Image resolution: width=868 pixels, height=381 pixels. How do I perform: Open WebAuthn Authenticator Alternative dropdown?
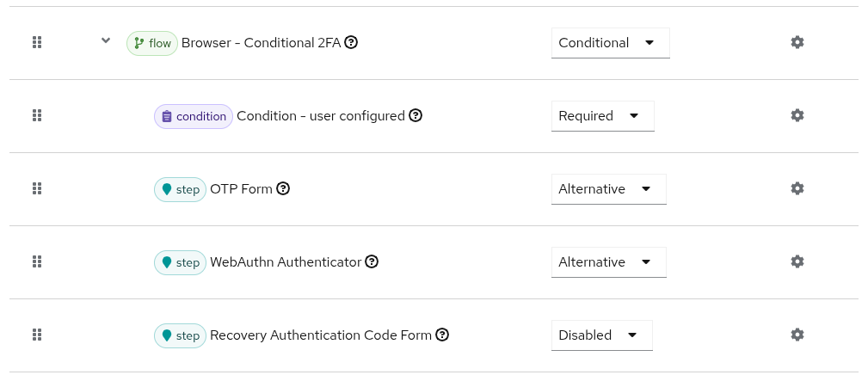click(608, 262)
